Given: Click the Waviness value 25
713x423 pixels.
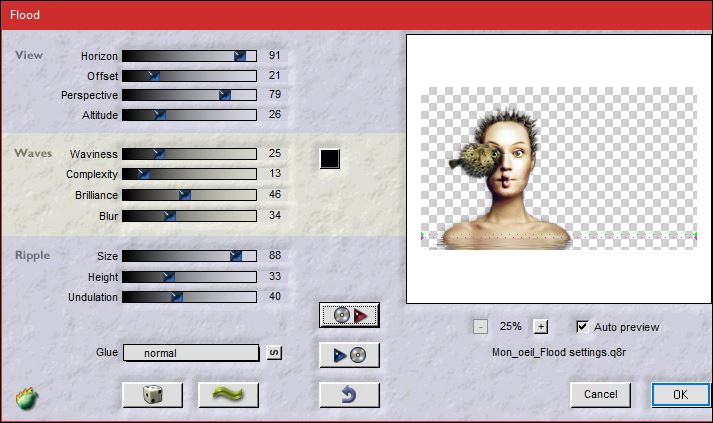Looking at the screenshot, I should coord(275,153).
